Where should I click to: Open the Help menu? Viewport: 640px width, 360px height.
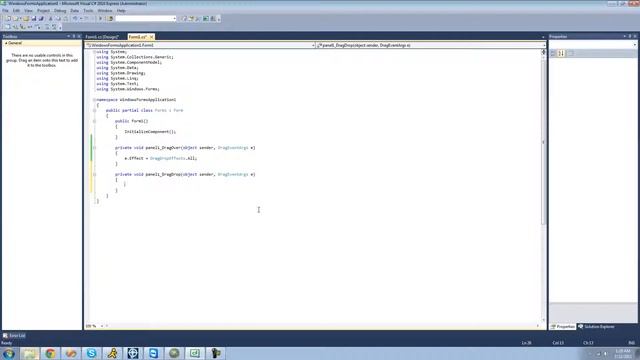pos(121,11)
